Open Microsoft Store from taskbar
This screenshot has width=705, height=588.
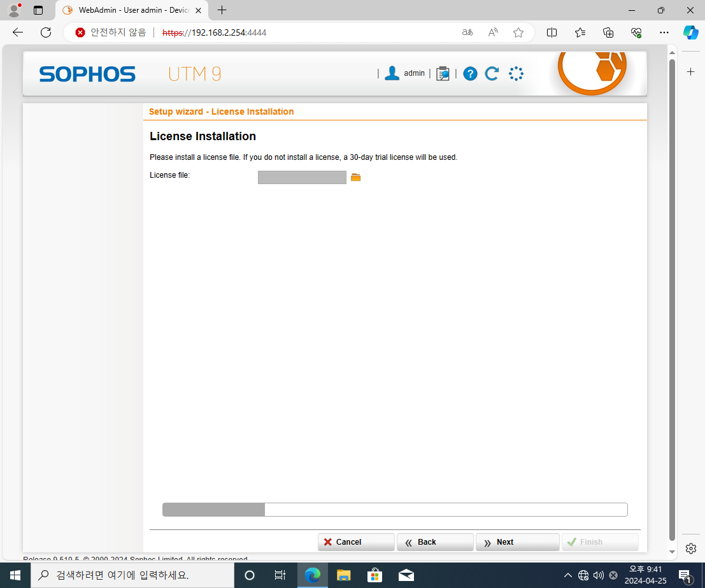(374, 575)
